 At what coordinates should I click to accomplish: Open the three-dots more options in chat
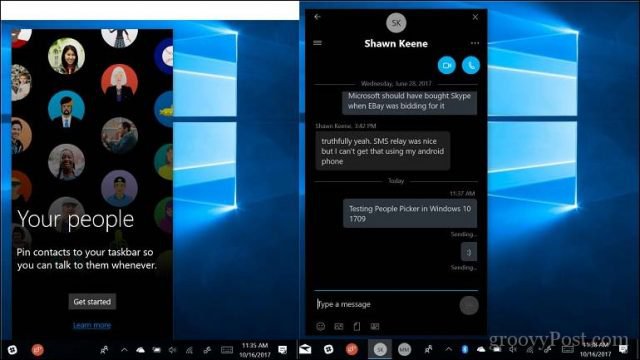pyautogui.click(x=475, y=43)
